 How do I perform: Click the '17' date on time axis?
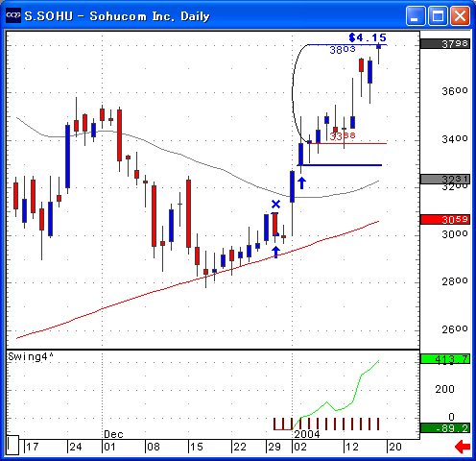tap(33, 447)
